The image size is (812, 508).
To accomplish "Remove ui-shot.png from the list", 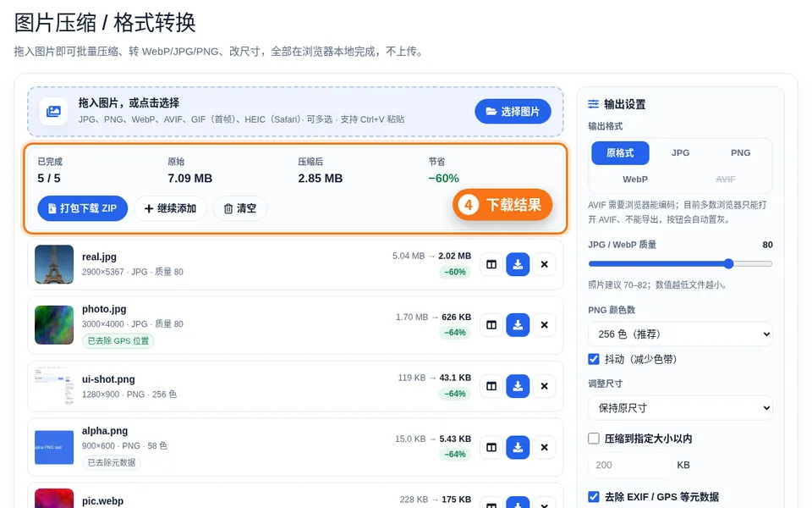I will (544, 386).
